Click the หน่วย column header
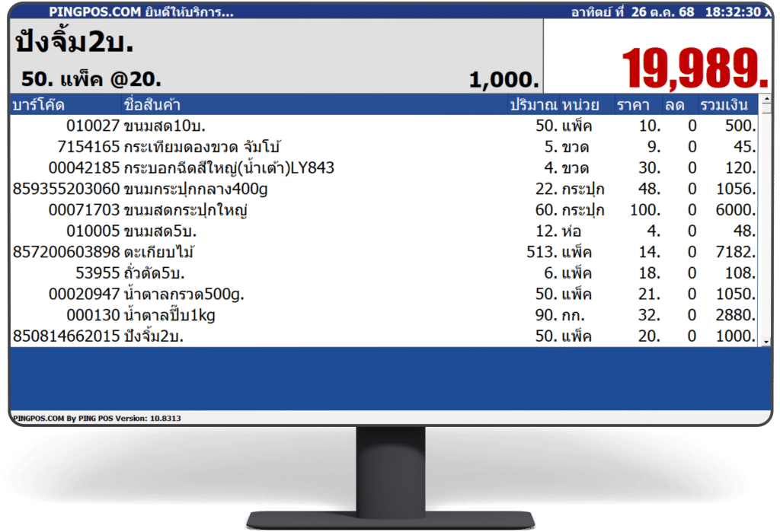The height and width of the screenshot is (532, 780). pyautogui.click(x=582, y=105)
